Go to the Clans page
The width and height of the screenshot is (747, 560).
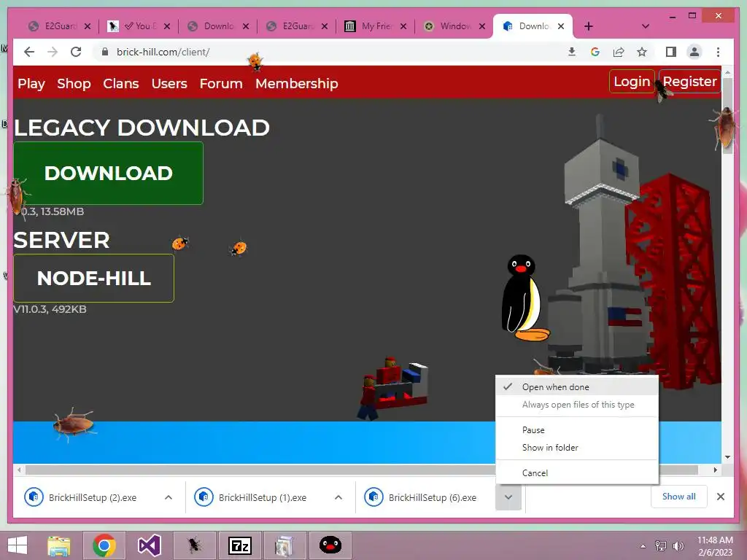121,83
